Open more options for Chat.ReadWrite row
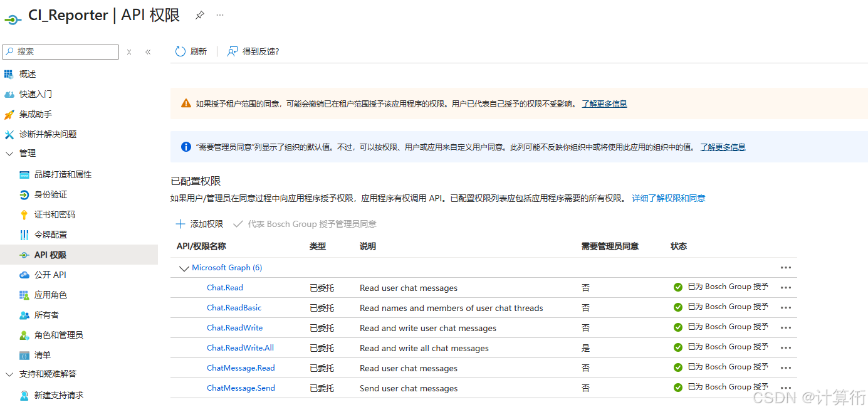Viewport: 868px width, 412px height. [786, 328]
